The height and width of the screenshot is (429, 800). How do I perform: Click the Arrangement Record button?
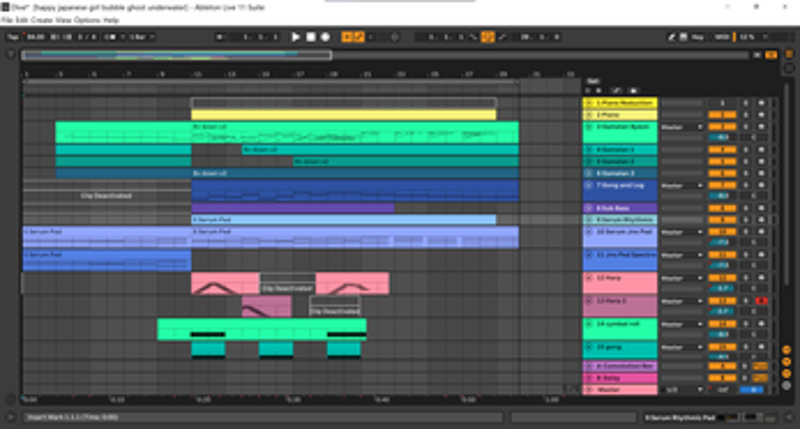tap(325, 37)
